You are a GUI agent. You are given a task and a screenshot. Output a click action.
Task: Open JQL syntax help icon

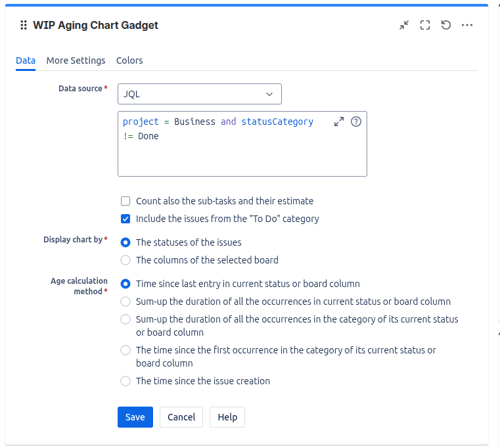[x=356, y=122]
